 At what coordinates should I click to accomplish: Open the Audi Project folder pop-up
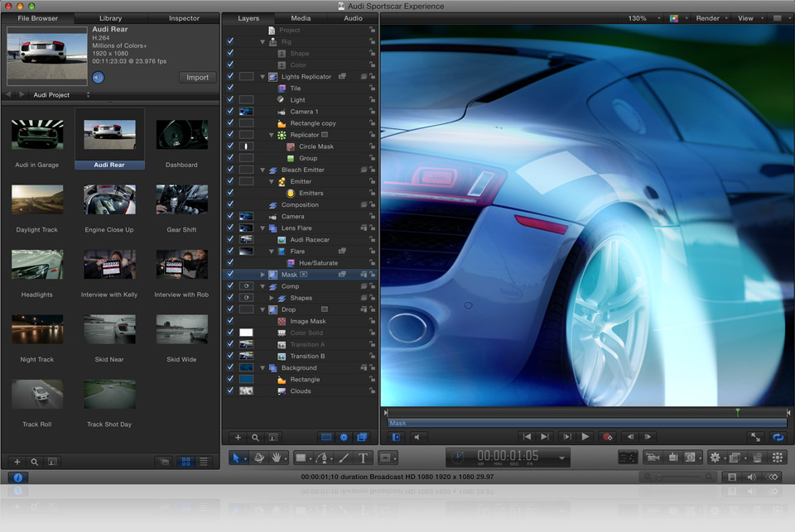[61, 95]
